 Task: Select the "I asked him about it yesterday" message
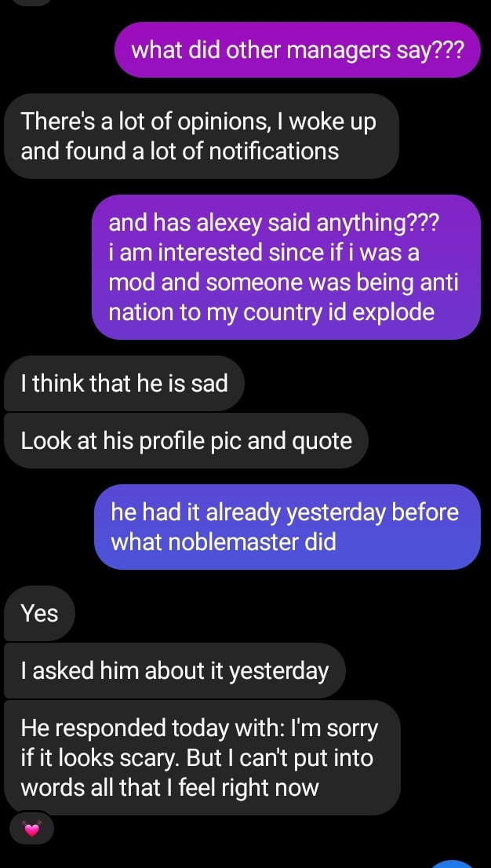coord(175,670)
